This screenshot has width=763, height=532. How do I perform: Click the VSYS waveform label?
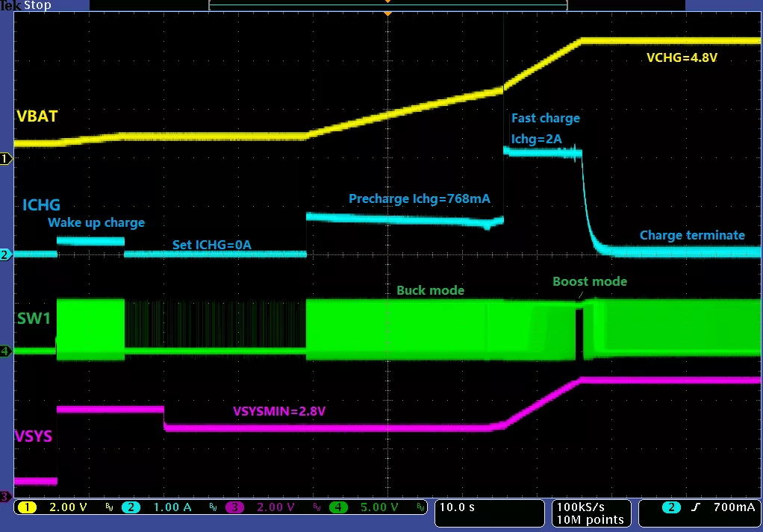click(34, 436)
